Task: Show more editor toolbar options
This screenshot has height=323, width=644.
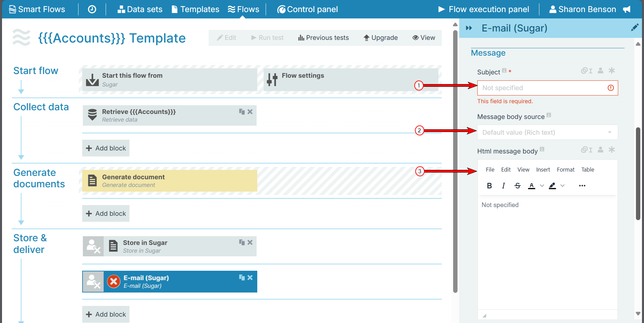Action: tap(582, 186)
